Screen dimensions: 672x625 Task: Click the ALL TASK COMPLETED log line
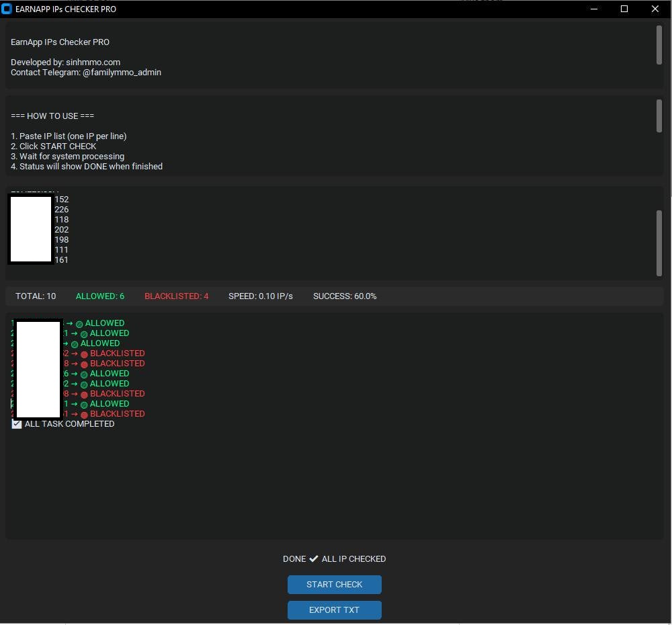coord(63,424)
